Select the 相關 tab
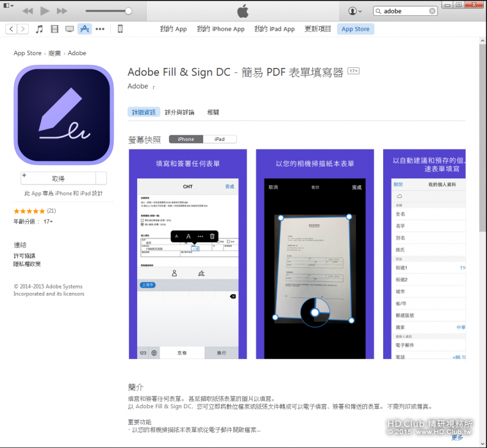Image resolution: width=487 pixels, height=448 pixels. pos(213,112)
